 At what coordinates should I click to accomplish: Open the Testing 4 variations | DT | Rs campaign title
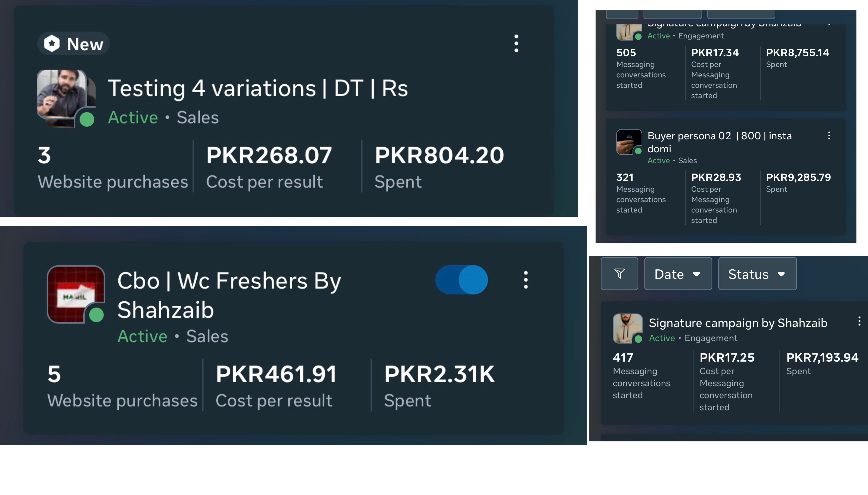[x=257, y=88]
